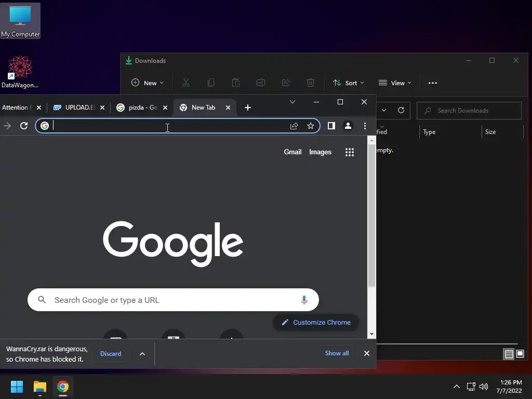Click the share this page icon in address bar
Viewport: 532px width, 399px height.
tap(294, 126)
